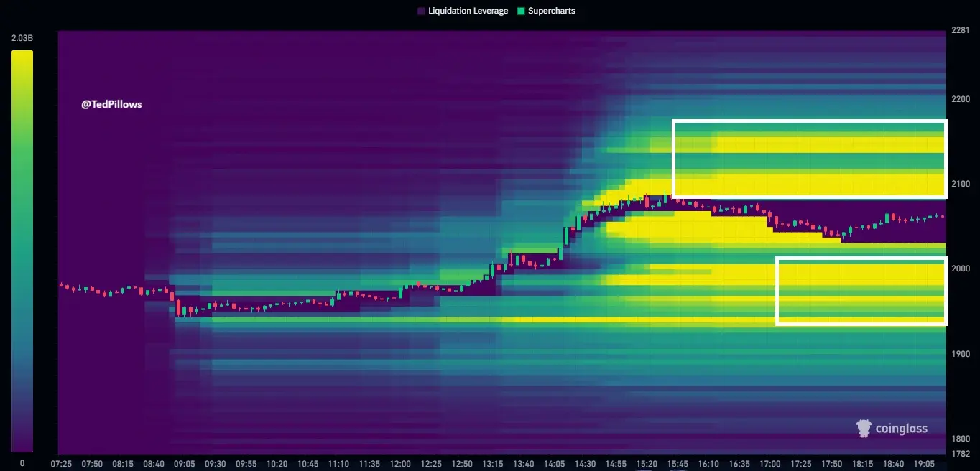The image size is (980, 471).
Task: Click the 18:40 time axis label
Action: (893, 464)
